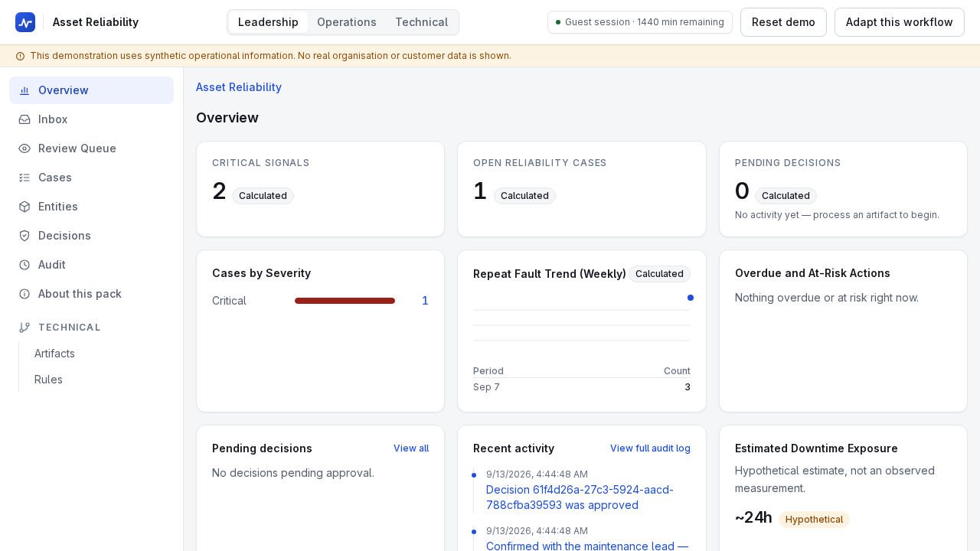Open the approved Decision 61f4d26a activity link

tap(580, 497)
